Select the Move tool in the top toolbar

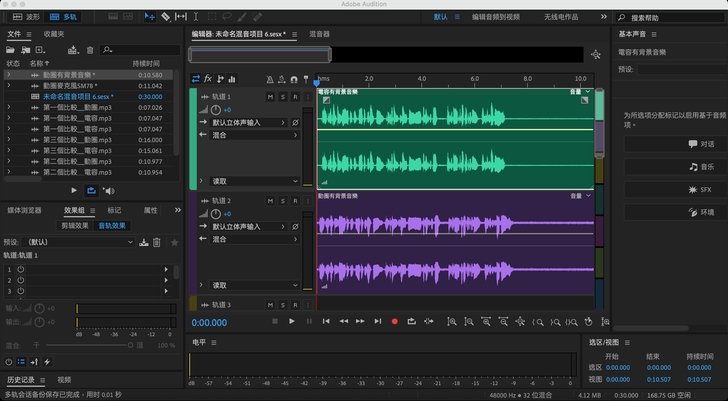pos(149,17)
